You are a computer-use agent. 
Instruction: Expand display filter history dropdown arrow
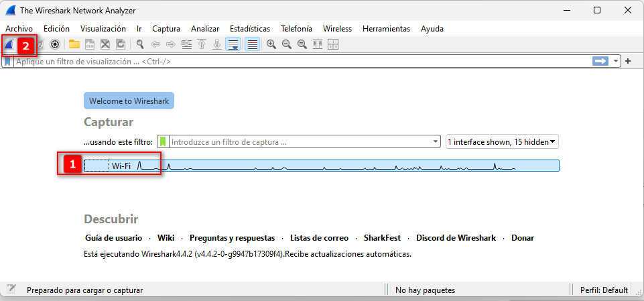click(x=616, y=61)
